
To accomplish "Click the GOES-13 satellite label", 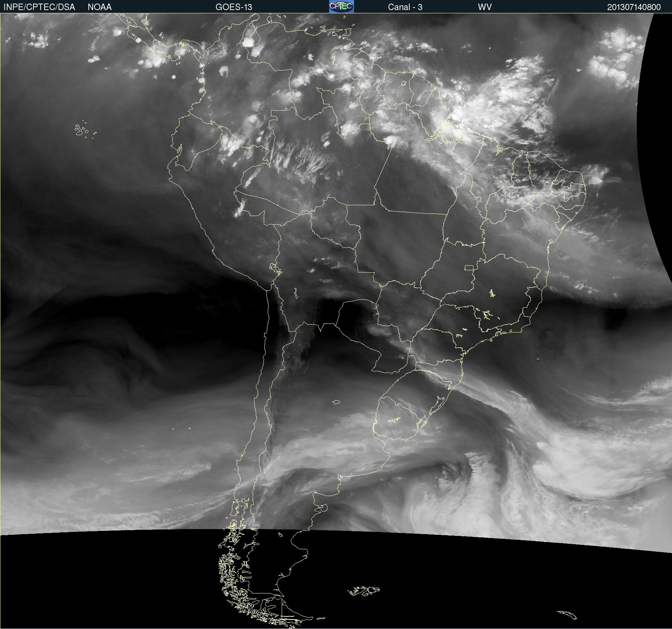I will point(234,7).
